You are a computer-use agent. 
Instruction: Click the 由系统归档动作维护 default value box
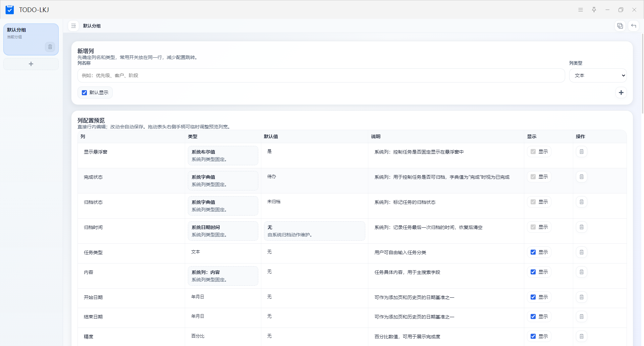click(314, 231)
